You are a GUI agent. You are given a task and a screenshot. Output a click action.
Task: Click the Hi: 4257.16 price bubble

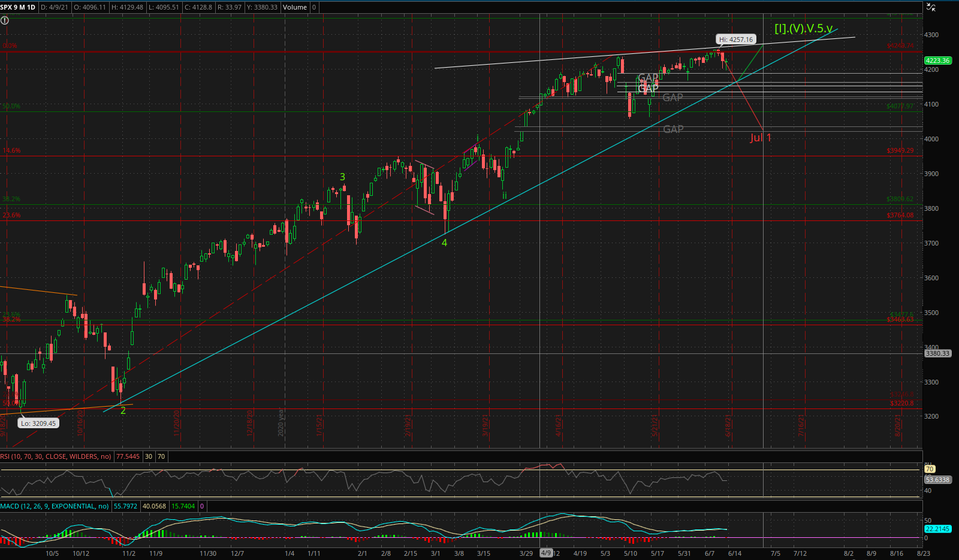[x=737, y=40]
